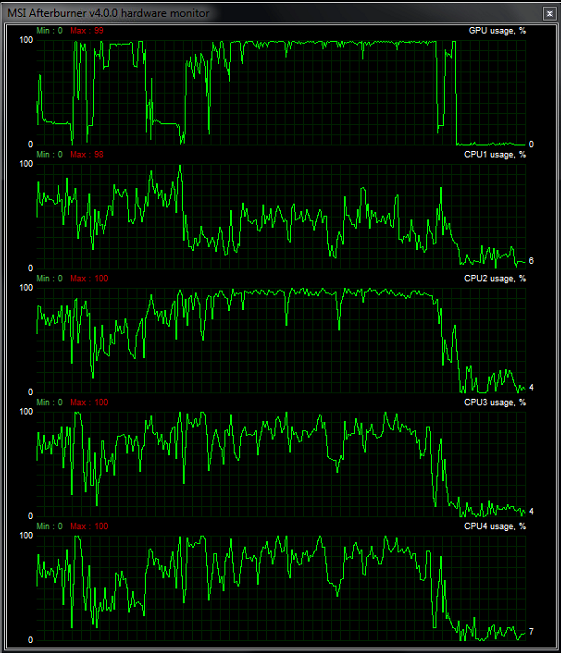Click the CPU4 current value 7
Viewport: 561px width, 653px height.
(x=531, y=632)
